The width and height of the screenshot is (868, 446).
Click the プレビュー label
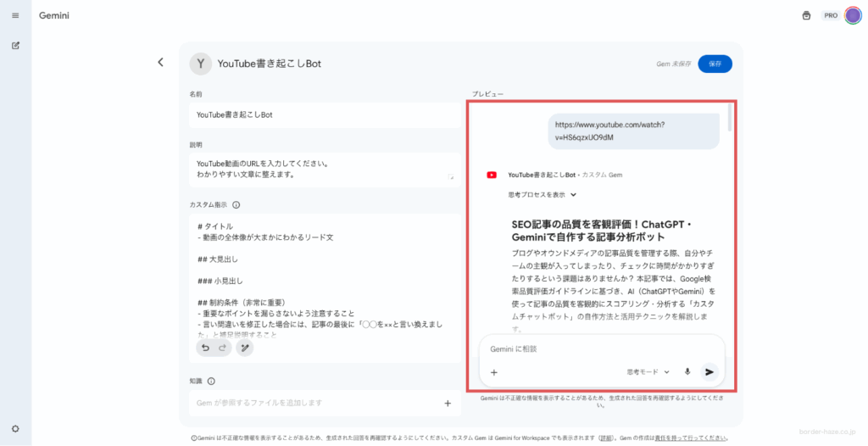pyautogui.click(x=487, y=94)
